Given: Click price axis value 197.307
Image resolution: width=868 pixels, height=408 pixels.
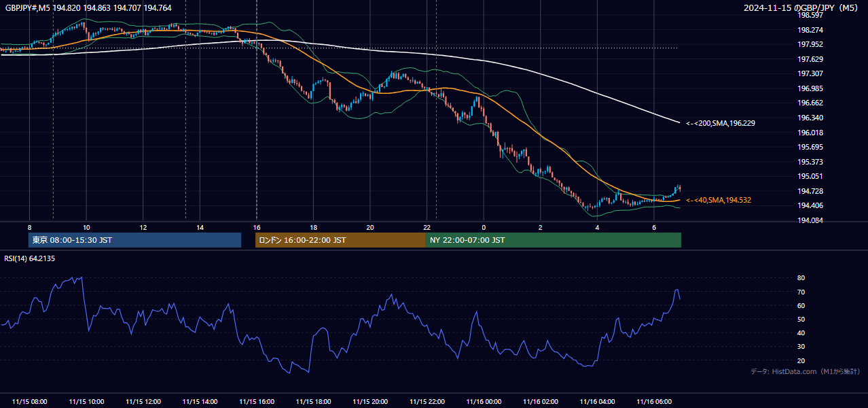Looking at the screenshot, I should click(x=810, y=74).
